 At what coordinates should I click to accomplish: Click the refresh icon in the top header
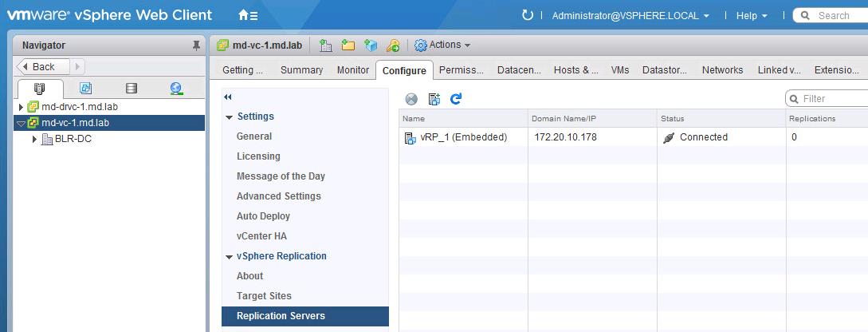528,15
